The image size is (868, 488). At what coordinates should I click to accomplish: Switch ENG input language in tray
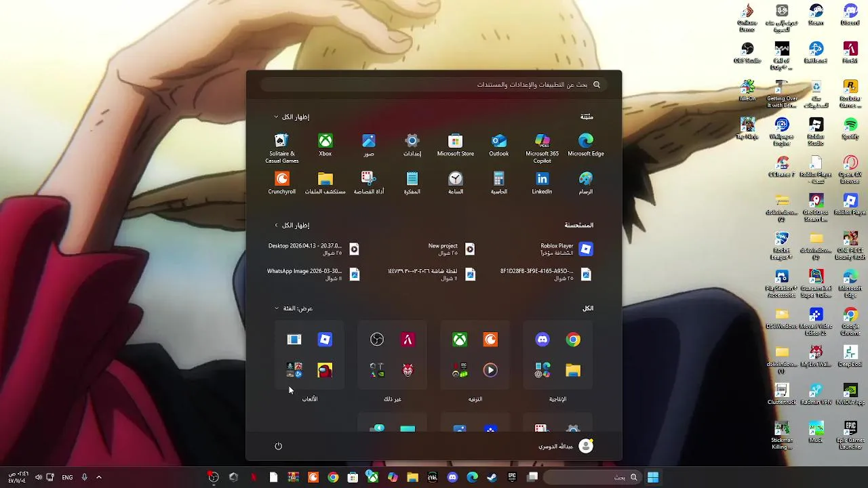click(x=67, y=477)
